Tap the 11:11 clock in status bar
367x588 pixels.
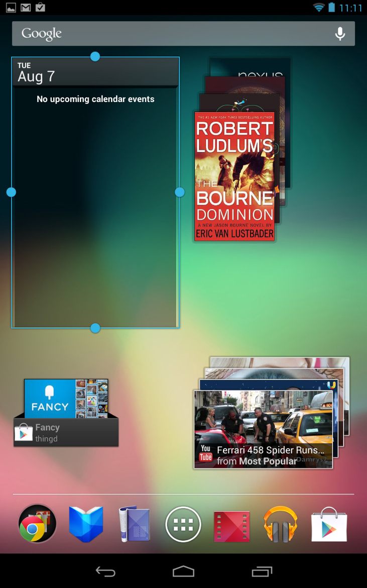pos(350,8)
